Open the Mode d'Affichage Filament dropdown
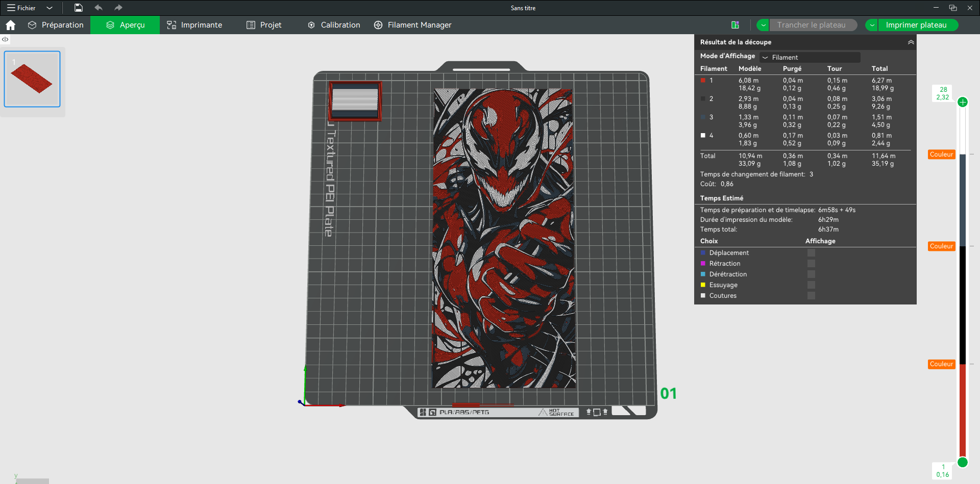The height and width of the screenshot is (484, 980). 810,57
